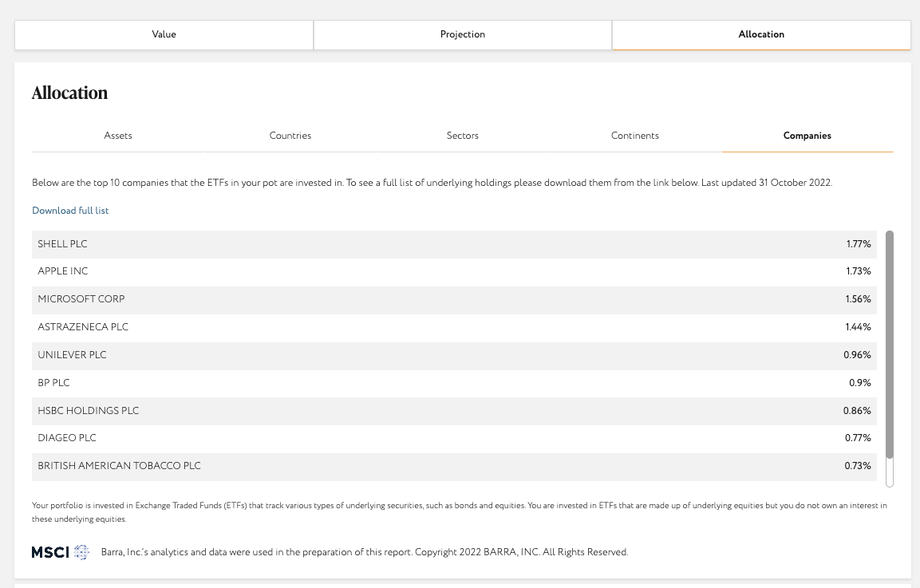This screenshot has width=920, height=588.
Task: Click the 1.44% value for AstraZeneca
Action: point(858,327)
